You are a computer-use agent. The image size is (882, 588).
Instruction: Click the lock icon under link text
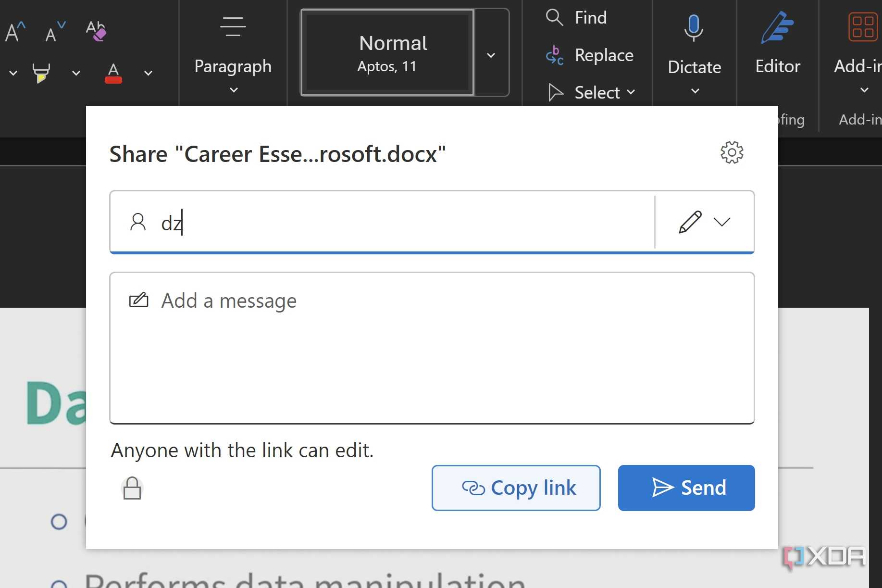[132, 488]
